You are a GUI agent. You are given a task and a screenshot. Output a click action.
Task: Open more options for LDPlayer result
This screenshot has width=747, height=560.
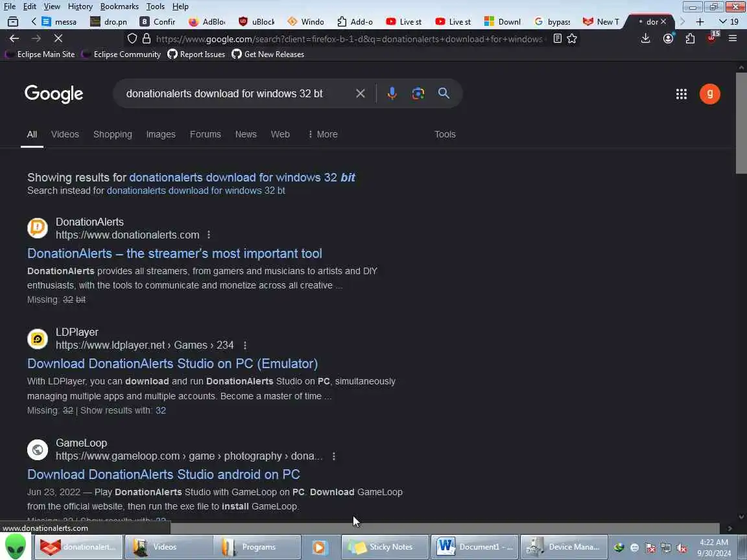245,345
